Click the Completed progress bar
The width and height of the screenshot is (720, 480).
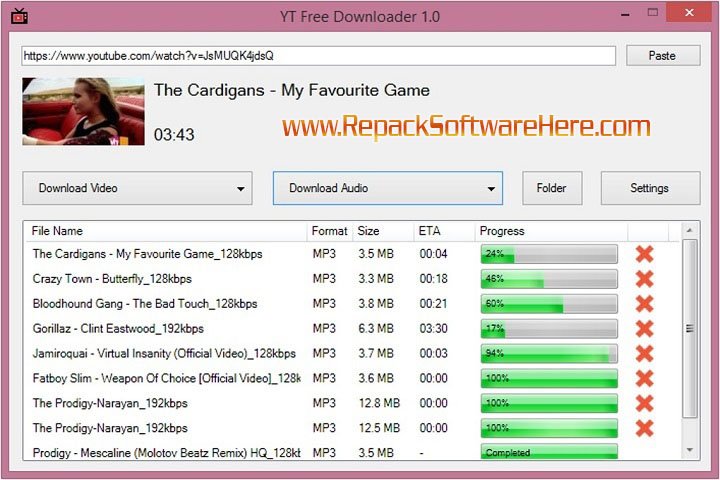(549, 452)
